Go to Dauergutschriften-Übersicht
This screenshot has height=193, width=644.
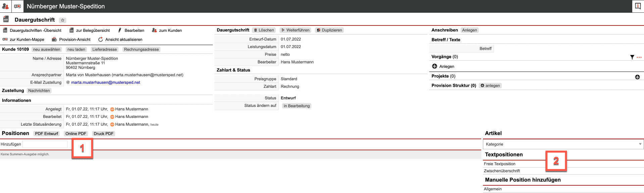pyautogui.click(x=32, y=30)
